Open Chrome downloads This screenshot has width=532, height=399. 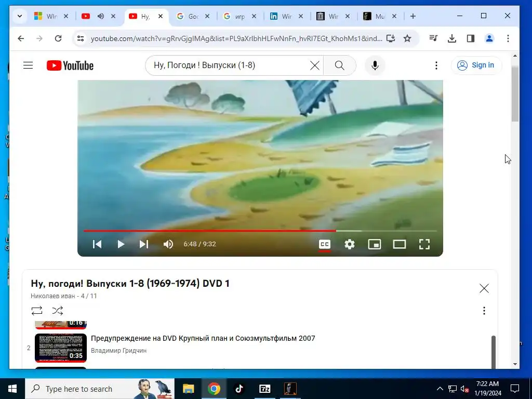coord(452,38)
